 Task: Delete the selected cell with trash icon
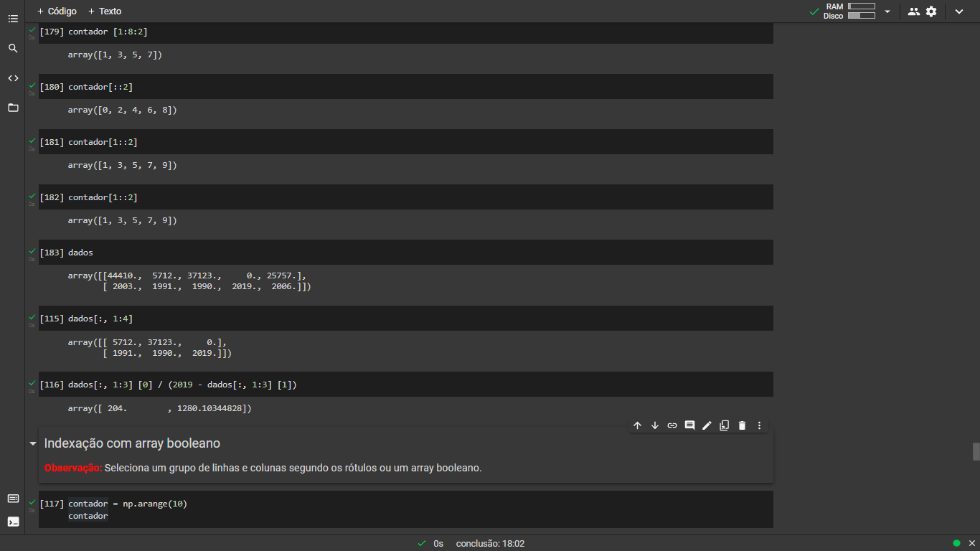click(742, 425)
